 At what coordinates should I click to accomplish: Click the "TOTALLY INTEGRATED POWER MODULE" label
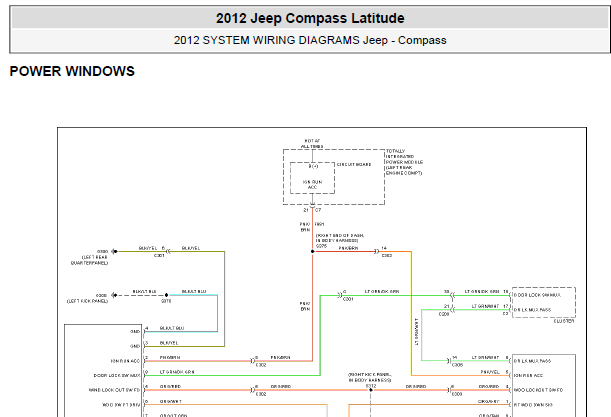[404, 156]
